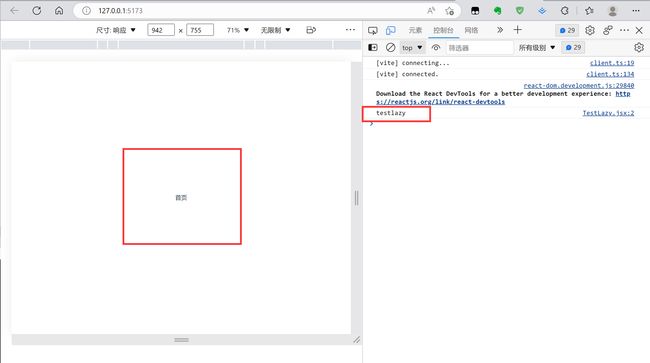Edit the viewport width 942 field
Viewport: 650px width, 363px height.
pyautogui.click(x=161, y=30)
